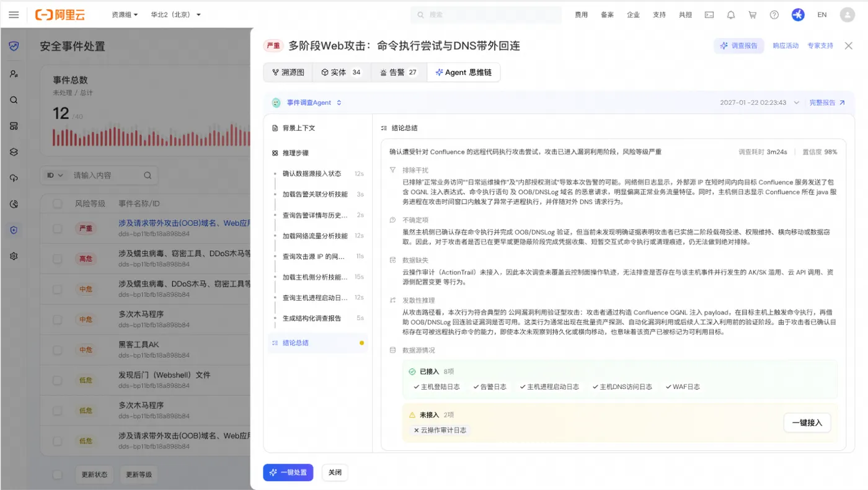Open the hamburger navigation menu

[x=14, y=15]
